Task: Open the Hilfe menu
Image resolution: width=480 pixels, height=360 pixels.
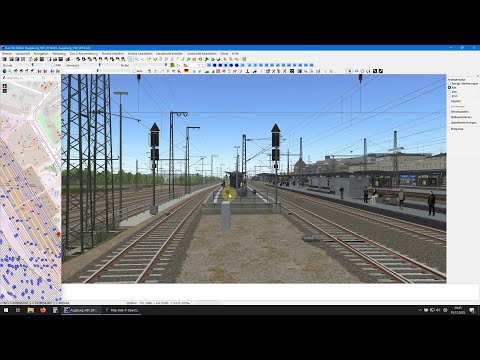Action: point(235,53)
